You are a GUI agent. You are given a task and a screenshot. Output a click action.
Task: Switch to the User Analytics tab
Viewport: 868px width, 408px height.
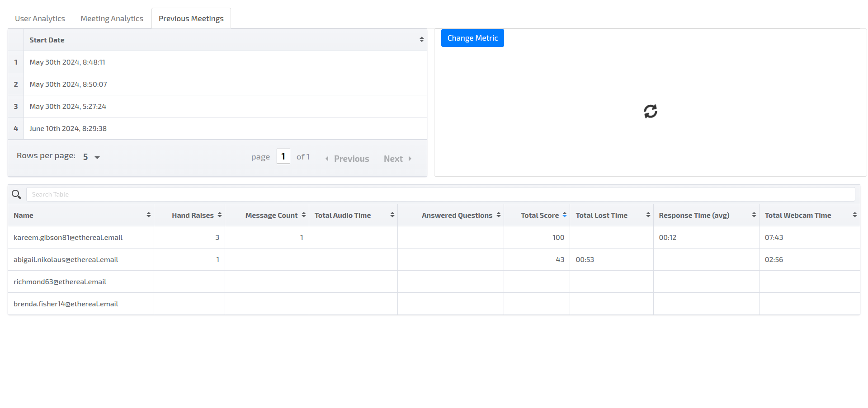pos(40,19)
